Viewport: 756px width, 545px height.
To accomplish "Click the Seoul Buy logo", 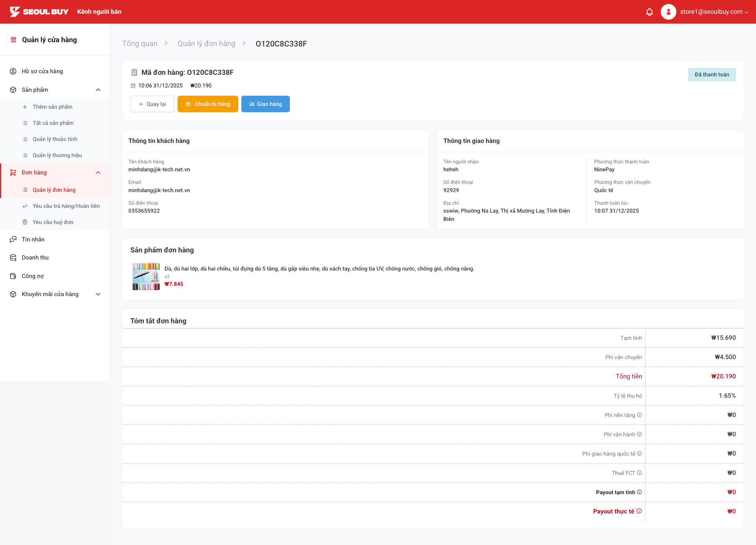I will [x=39, y=12].
